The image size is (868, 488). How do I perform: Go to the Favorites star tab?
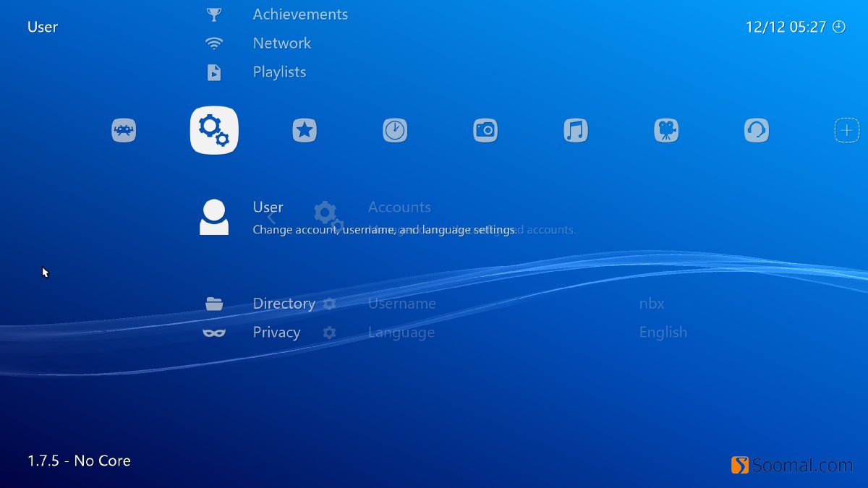305,131
